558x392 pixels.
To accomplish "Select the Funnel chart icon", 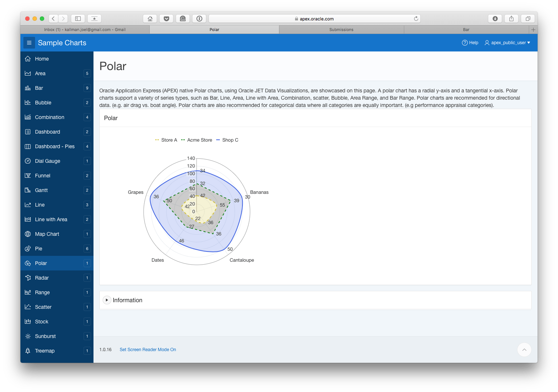I will tap(28, 176).
